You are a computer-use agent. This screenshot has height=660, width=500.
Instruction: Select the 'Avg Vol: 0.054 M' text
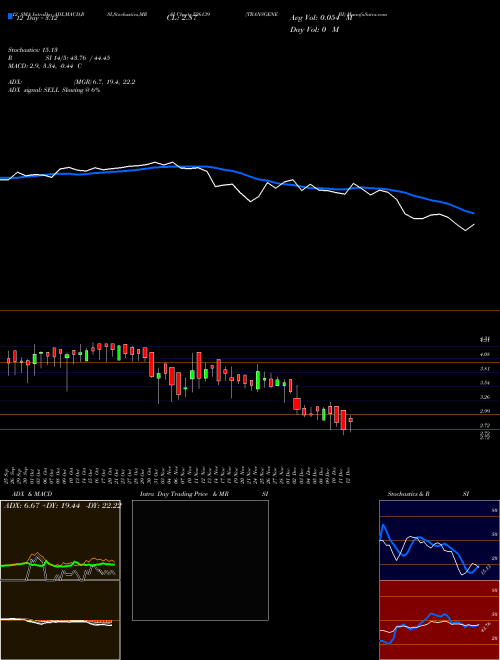[321, 18]
